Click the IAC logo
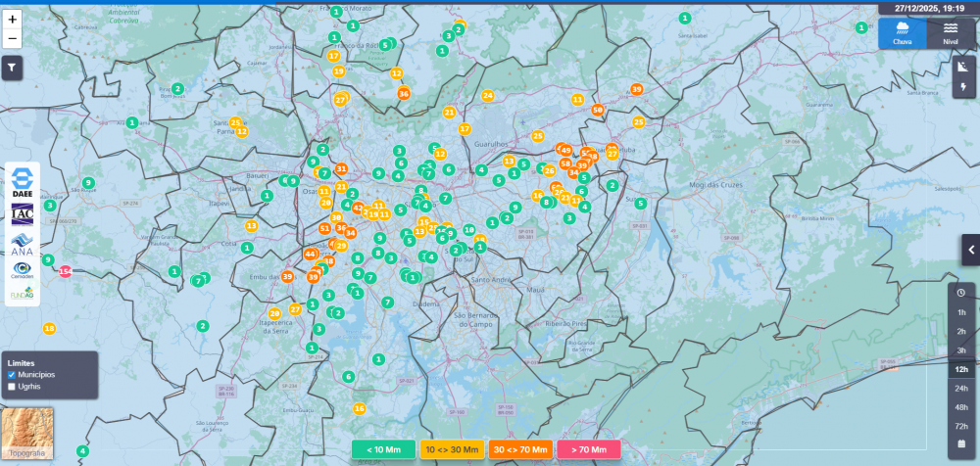The height and width of the screenshot is (466, 980). coord(22,214)
